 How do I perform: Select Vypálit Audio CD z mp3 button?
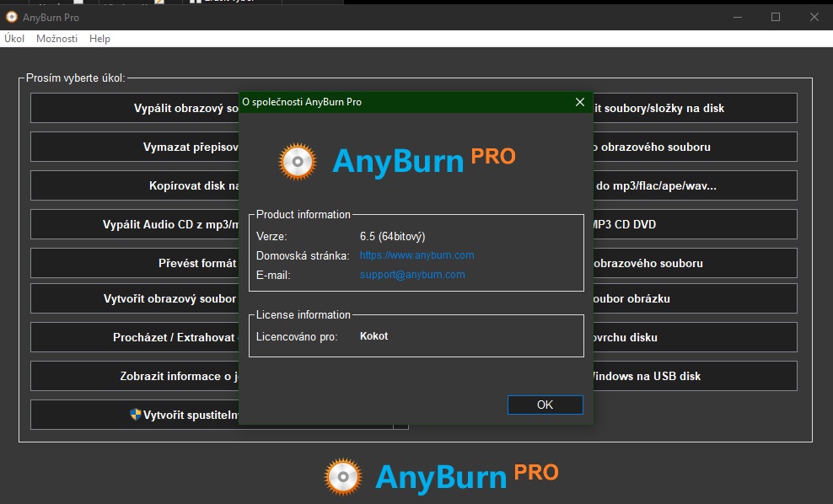[135, 224]
